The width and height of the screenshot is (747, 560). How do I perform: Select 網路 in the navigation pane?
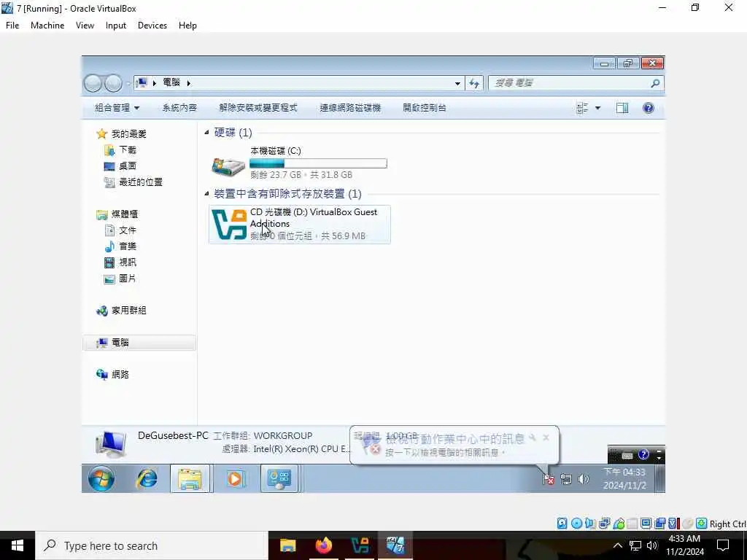[113, 375]
